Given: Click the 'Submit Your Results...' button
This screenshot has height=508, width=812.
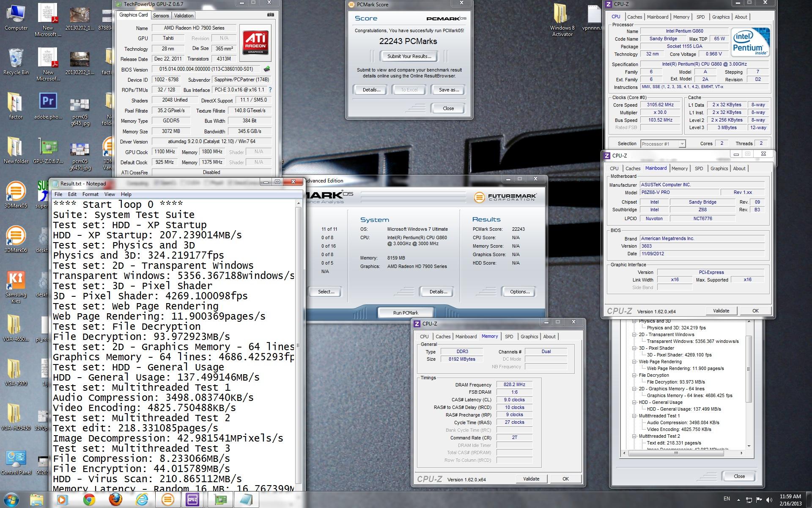Looking at the screenshot, I should coord(409,56).
